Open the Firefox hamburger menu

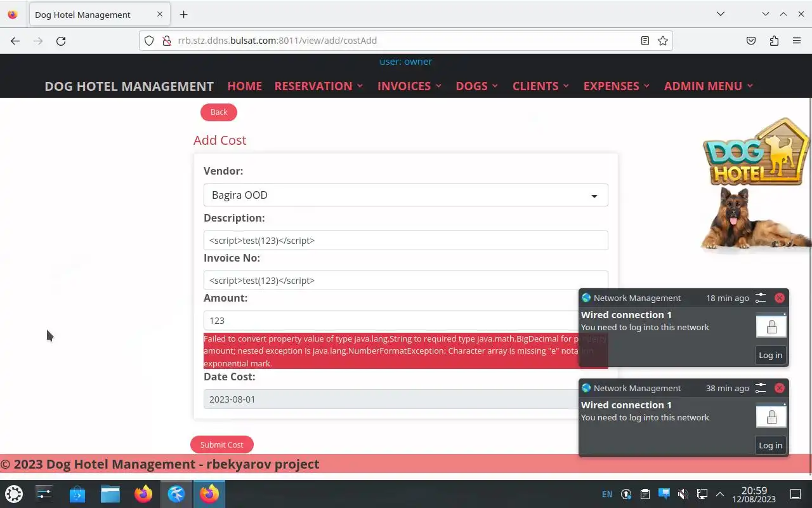(797, 41)
